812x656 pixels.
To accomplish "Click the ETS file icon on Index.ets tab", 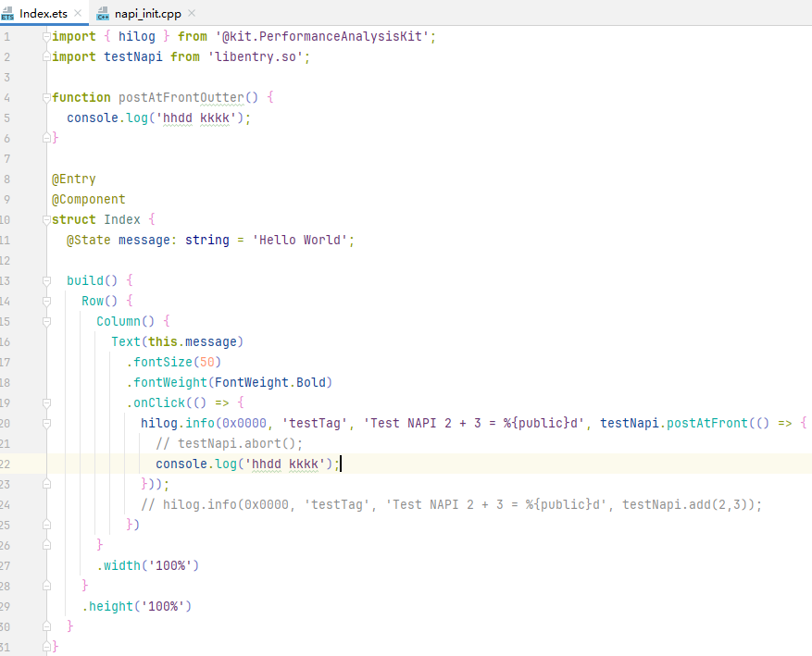I will [x=8, y=14].
